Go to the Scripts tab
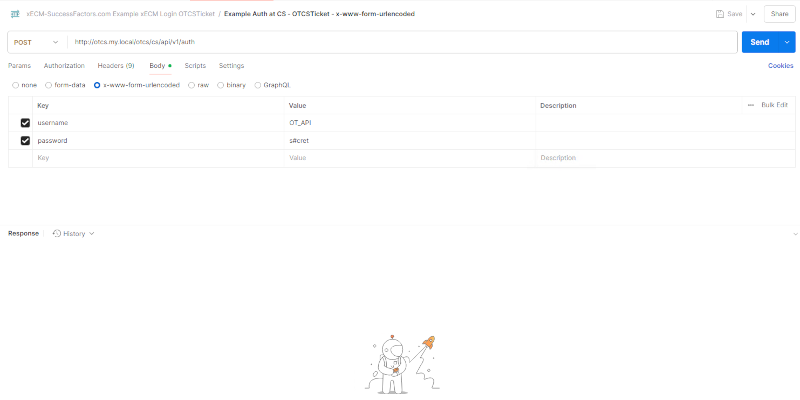Screen dimensions: 800x400 coord(195,65)
